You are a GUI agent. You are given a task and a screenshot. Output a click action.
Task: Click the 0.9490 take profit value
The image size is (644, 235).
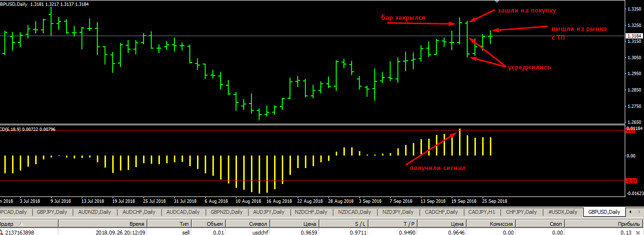[408, 232]
